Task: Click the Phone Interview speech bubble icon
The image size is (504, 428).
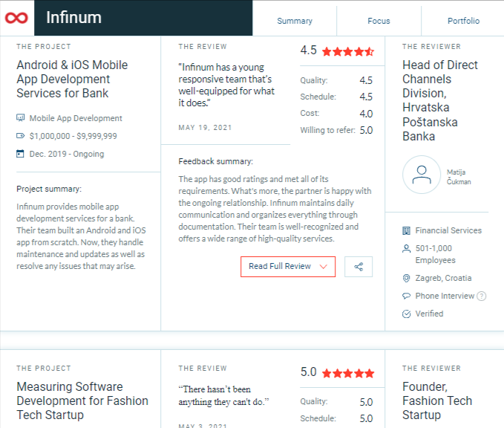Action: click(x=406, y=296)
